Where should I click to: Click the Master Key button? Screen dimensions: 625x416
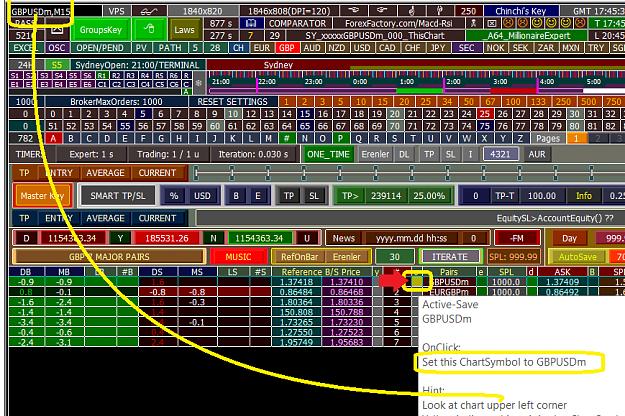pyautogui.click(x=42, y=196)
